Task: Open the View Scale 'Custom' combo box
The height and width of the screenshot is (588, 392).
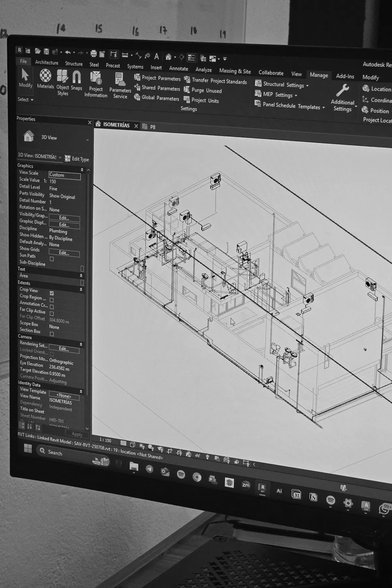Action: 65,175
